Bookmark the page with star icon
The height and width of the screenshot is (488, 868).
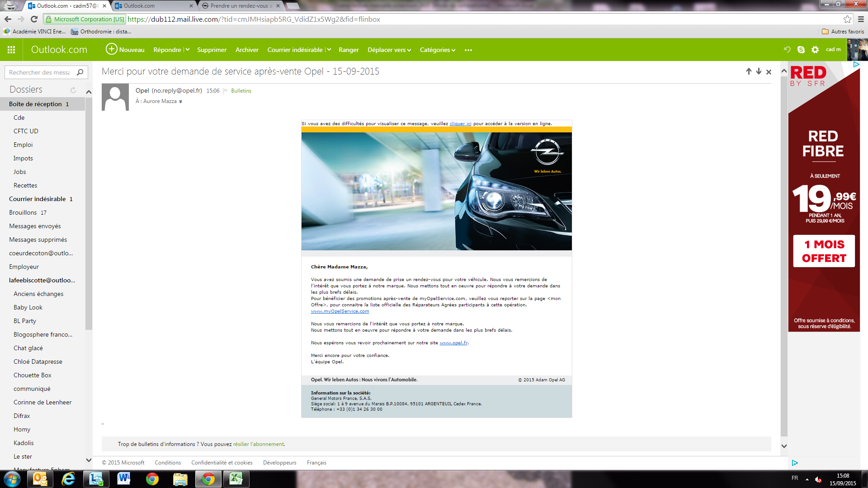(x=847, y=19)
